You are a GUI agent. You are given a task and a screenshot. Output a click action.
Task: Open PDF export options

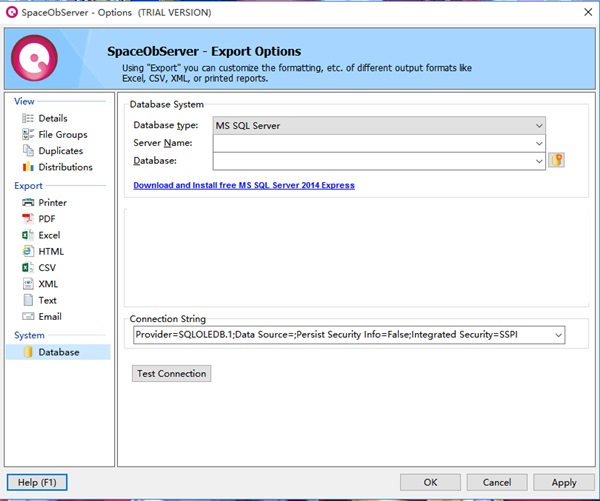(47, 219)
